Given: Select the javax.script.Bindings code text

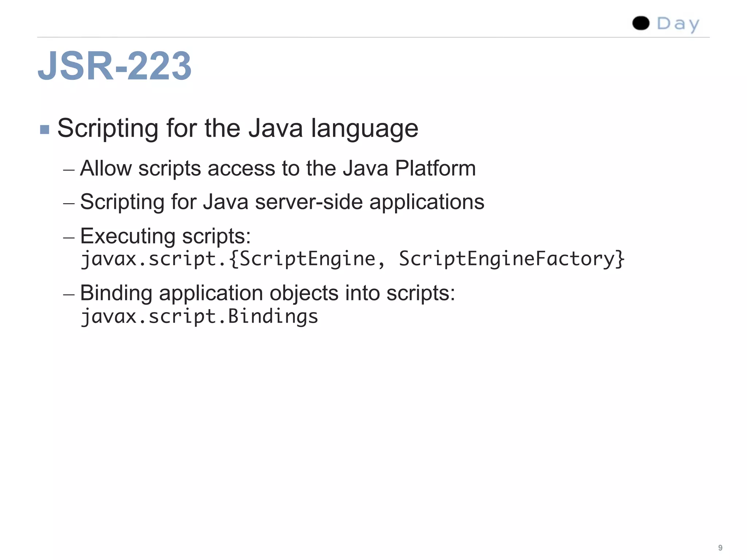Looking at the screenshot, I should click(x=199, y=316).
